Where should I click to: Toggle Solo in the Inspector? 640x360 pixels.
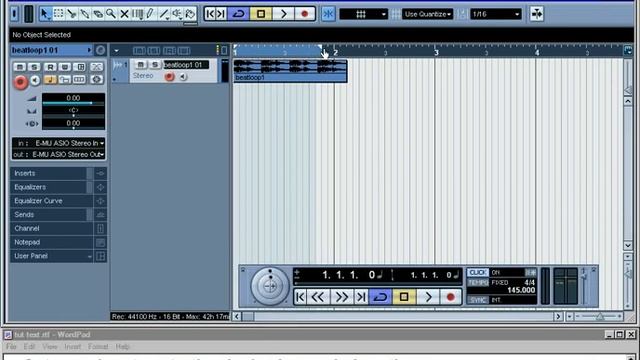(x=34, y=67)
